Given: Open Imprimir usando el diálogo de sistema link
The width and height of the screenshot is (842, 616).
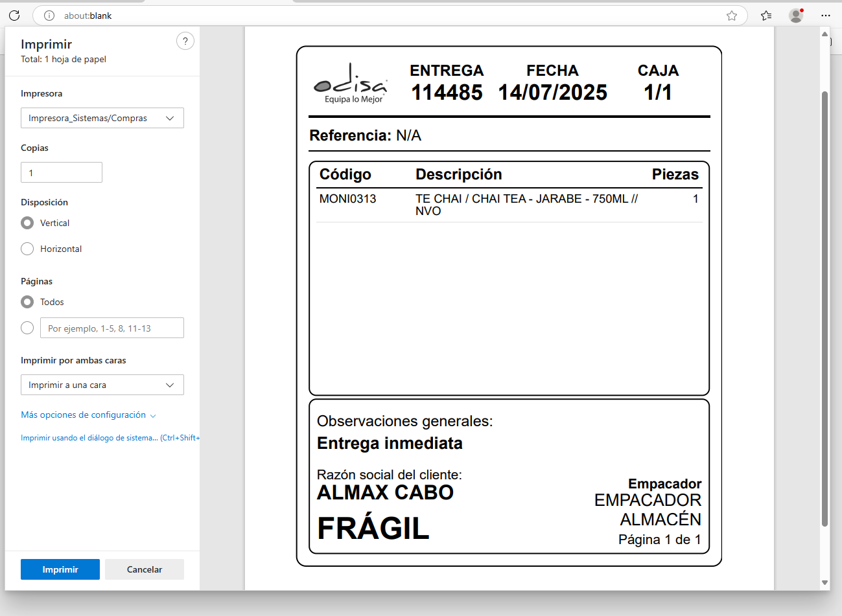Looking at the screenshot, I should pos(110,438).
